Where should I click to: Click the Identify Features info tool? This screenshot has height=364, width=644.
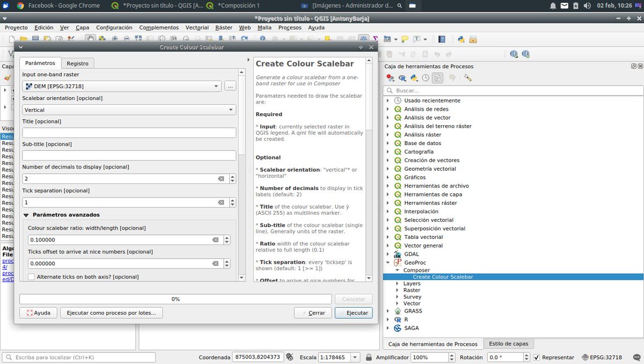pos(263,39)
